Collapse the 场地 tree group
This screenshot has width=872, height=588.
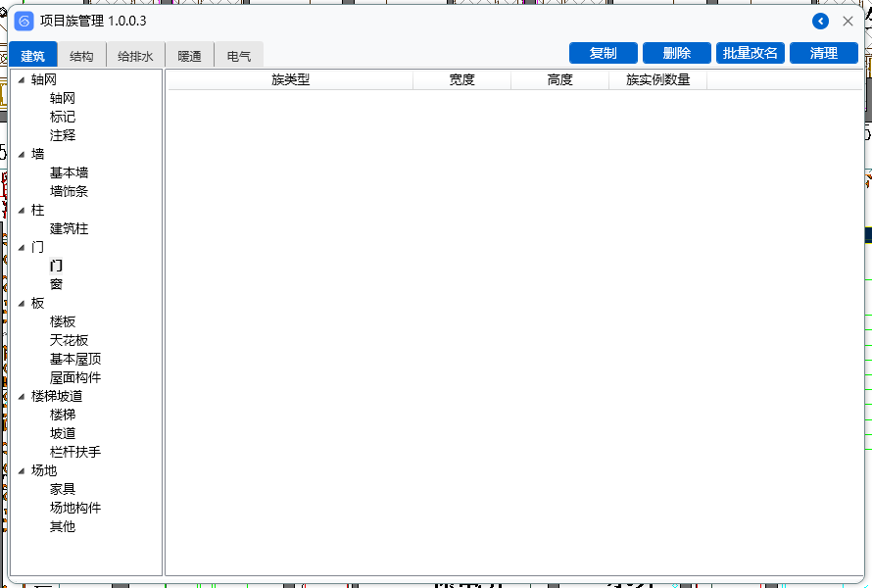click(x=22, y=471)
